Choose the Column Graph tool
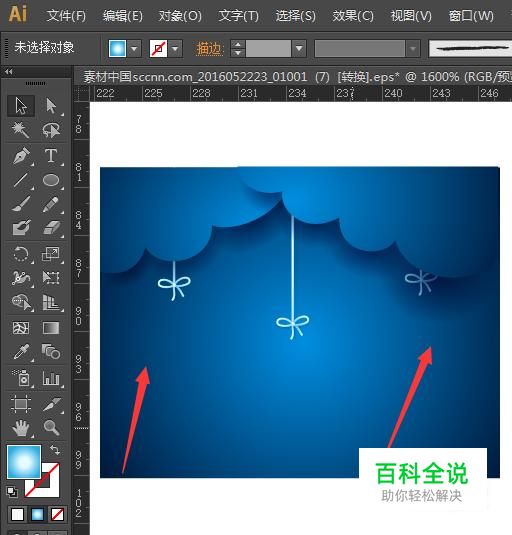Screen dimensions: 512x535 51,378
